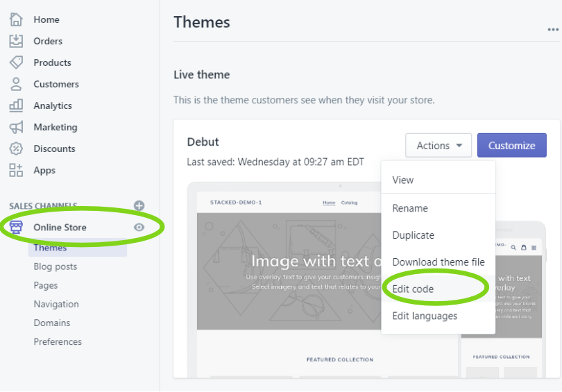Click the Apps grid icon

[x=16, y=170]
